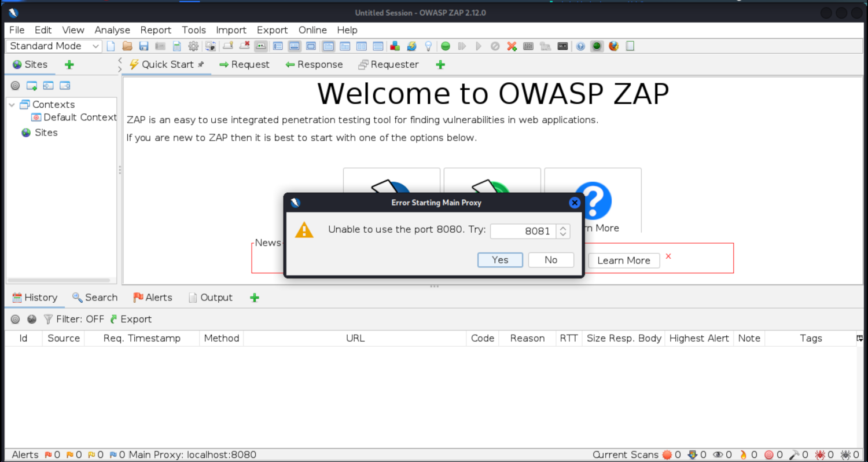Close the Error Starting Main Proxy dialog
The height and width of the screenshot is (462, 868).
pos(575,203)
